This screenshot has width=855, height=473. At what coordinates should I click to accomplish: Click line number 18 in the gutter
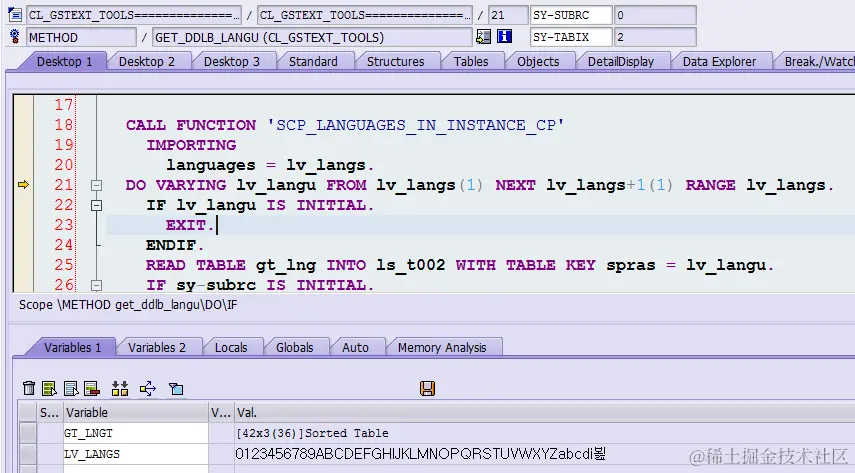click(x=63, y=125)
